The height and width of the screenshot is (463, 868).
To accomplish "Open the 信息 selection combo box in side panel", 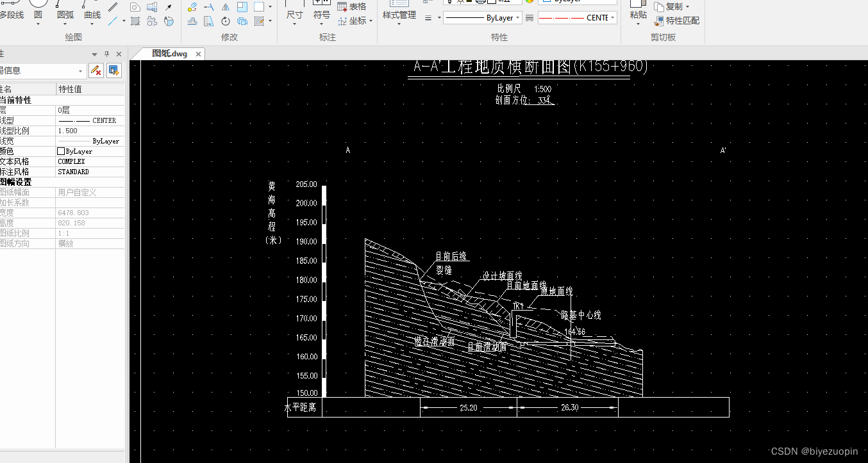I will tap(42, 70).
